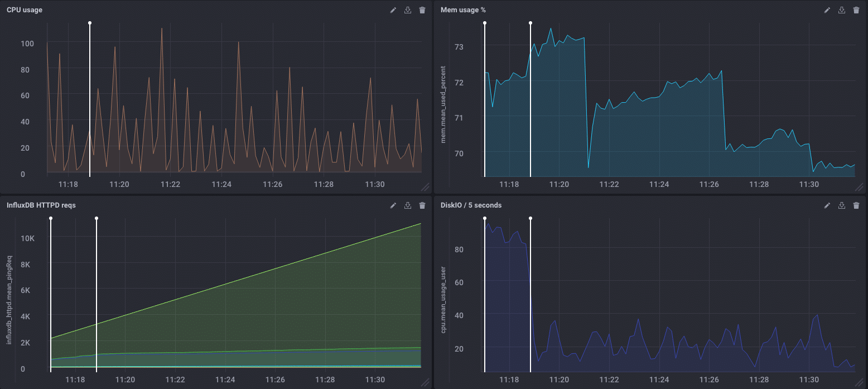Click trash icon on DiskIO panel
868x389 pixels.
(x=856, y=205)
